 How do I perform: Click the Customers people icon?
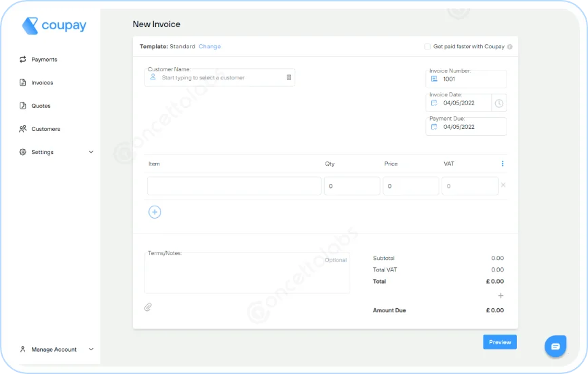coord(23,129)
